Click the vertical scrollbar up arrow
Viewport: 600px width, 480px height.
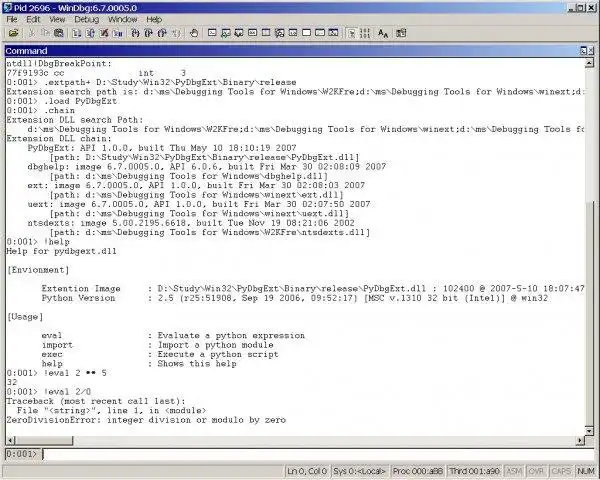[589, 63]
